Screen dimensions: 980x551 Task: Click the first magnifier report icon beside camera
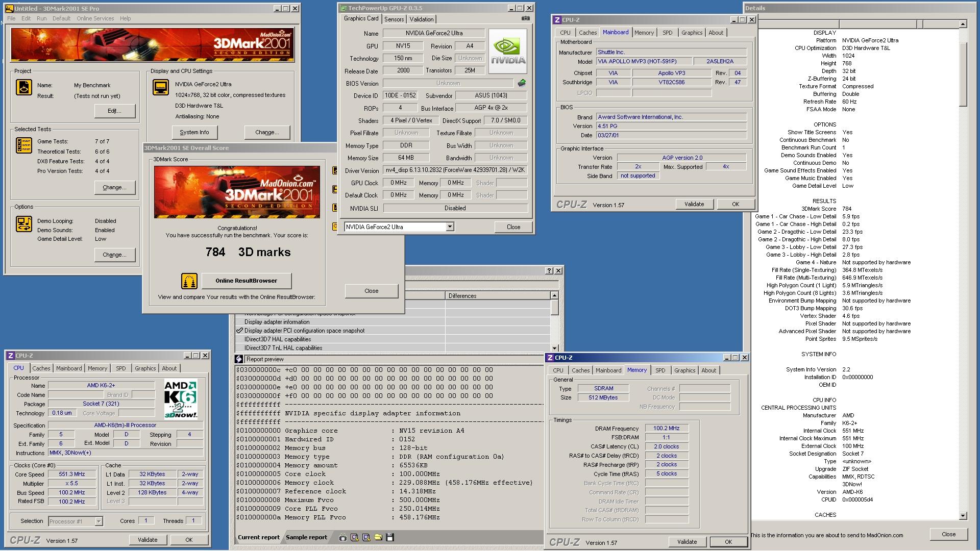(354, 537)
